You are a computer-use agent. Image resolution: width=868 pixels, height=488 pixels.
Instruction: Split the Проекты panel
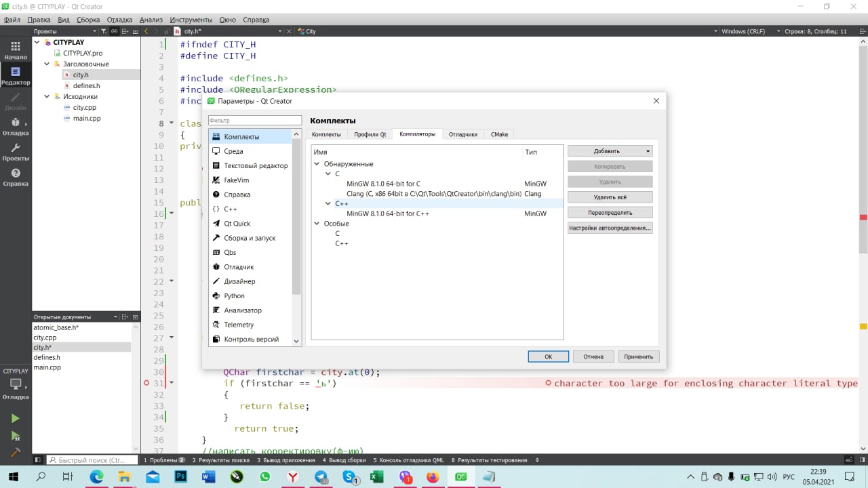pyautogui.click(x=125, y=31)
